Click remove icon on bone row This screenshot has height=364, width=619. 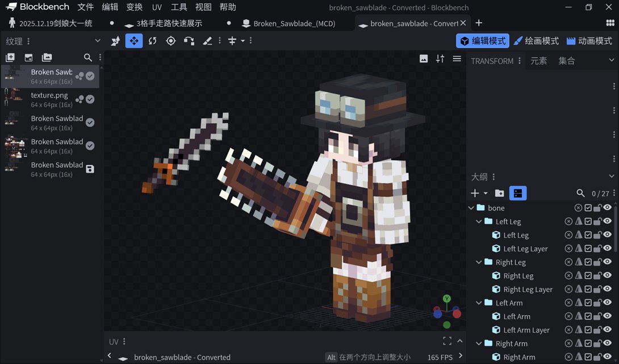[x=578, y=208]
